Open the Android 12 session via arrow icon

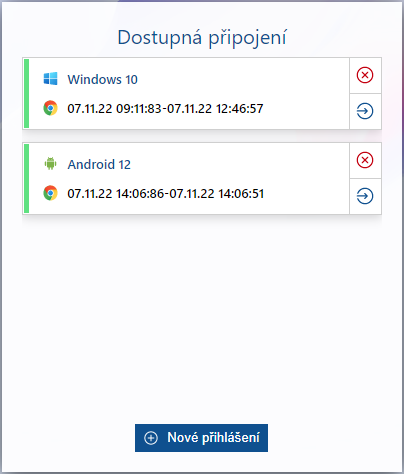point(365,196)
